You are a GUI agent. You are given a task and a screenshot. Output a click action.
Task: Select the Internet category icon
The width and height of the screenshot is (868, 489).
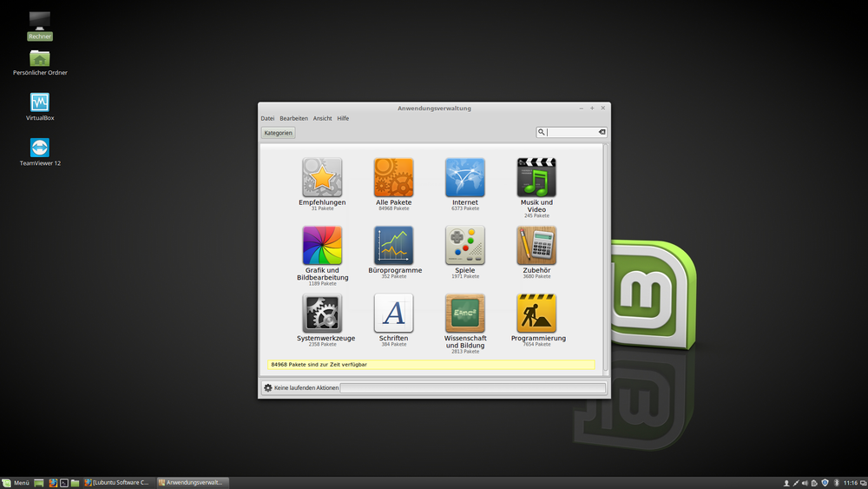[464, 177]
